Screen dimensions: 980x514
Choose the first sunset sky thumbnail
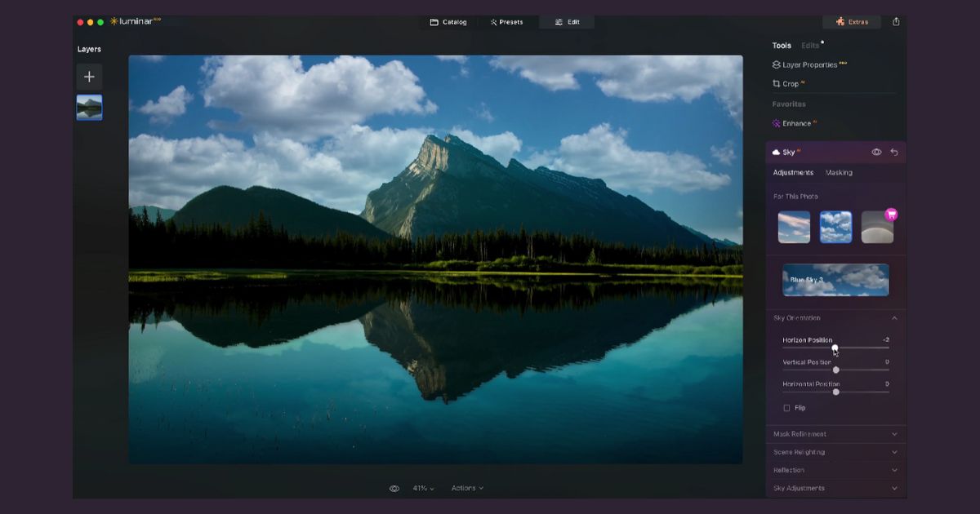click(x=794, y=227)
